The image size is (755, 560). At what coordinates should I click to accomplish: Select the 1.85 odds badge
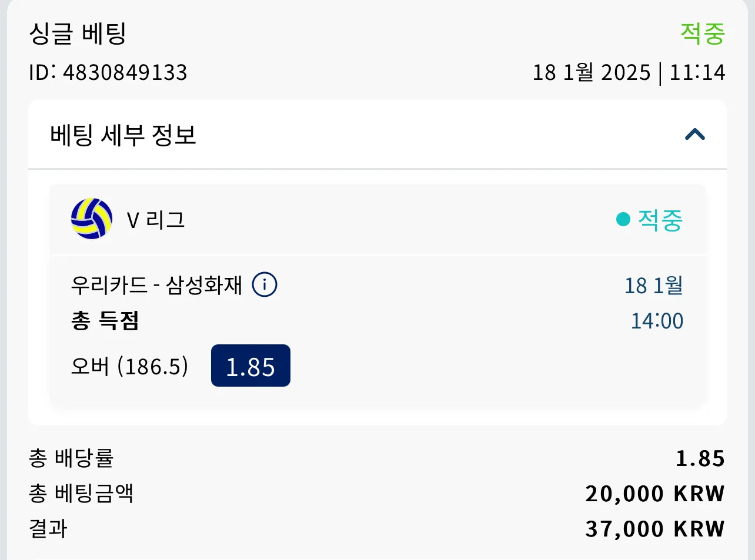point(250,365)
